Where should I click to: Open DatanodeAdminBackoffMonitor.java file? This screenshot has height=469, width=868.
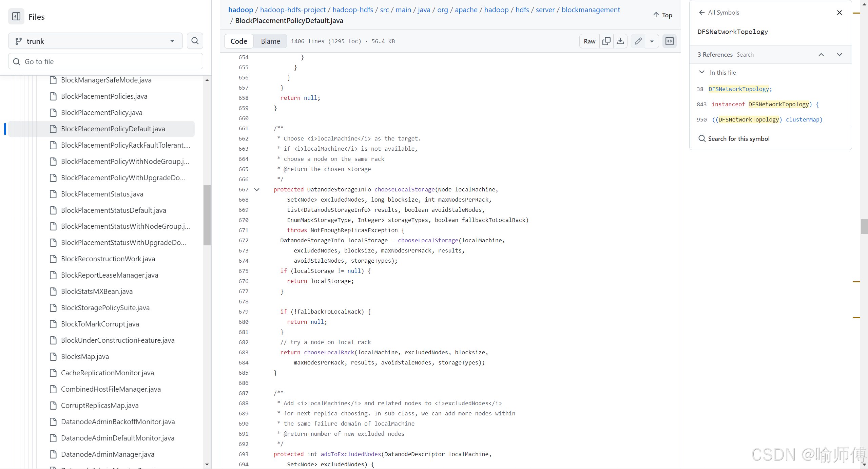click(118, 422)
